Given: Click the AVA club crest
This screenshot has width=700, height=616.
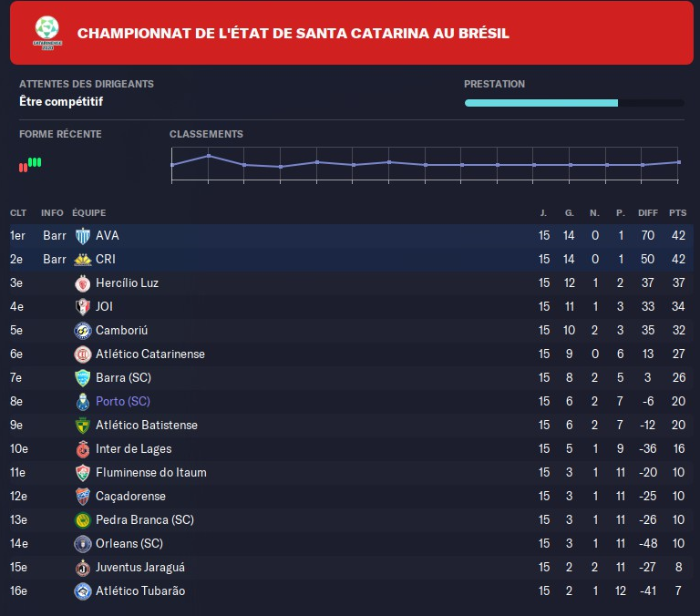Looking at the screenshot, I should (x=82, y=236).
